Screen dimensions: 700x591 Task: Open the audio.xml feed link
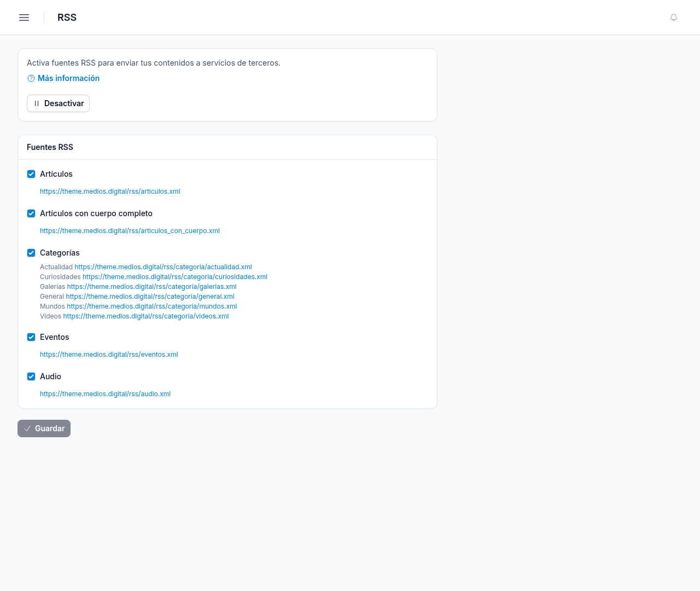(105, 394)
